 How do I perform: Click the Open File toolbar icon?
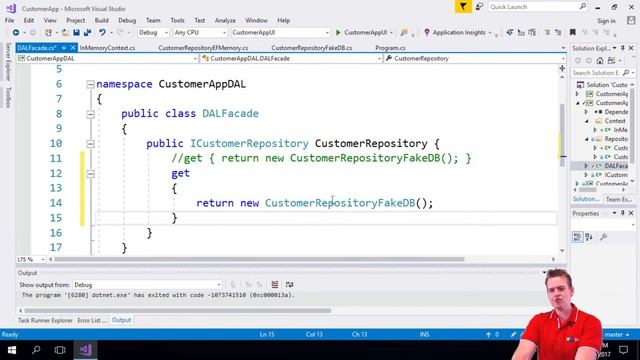(65, 32)
